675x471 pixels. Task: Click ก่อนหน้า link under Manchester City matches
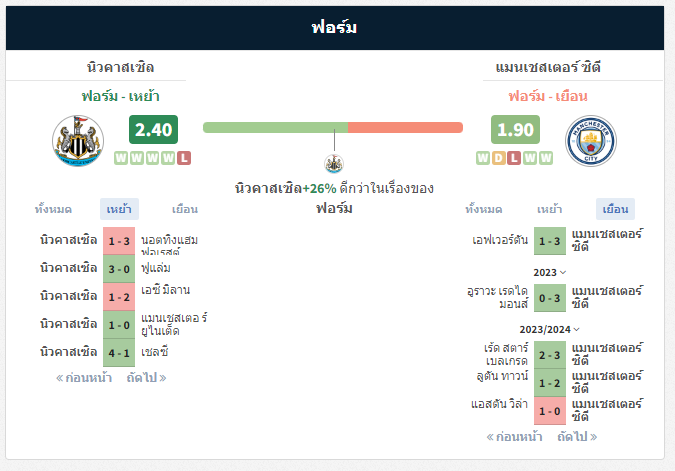pos(514,437)
